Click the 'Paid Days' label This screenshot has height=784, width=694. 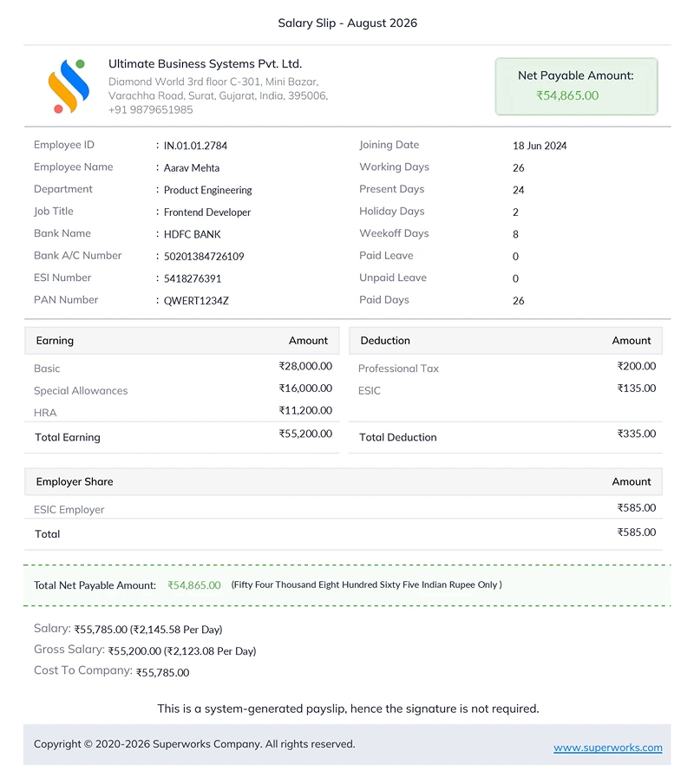tap(384, 300)
